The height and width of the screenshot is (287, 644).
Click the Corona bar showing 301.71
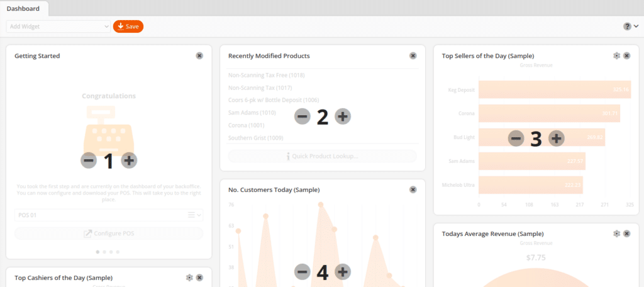[549, 113]
